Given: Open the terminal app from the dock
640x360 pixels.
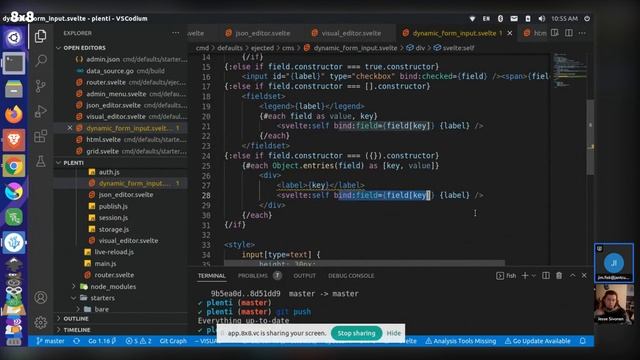Looking at the screenshot, I should (14, 63).
